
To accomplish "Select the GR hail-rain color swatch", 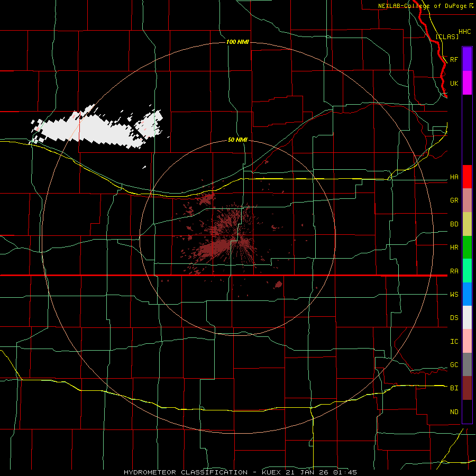I will [x=467, y=200].
